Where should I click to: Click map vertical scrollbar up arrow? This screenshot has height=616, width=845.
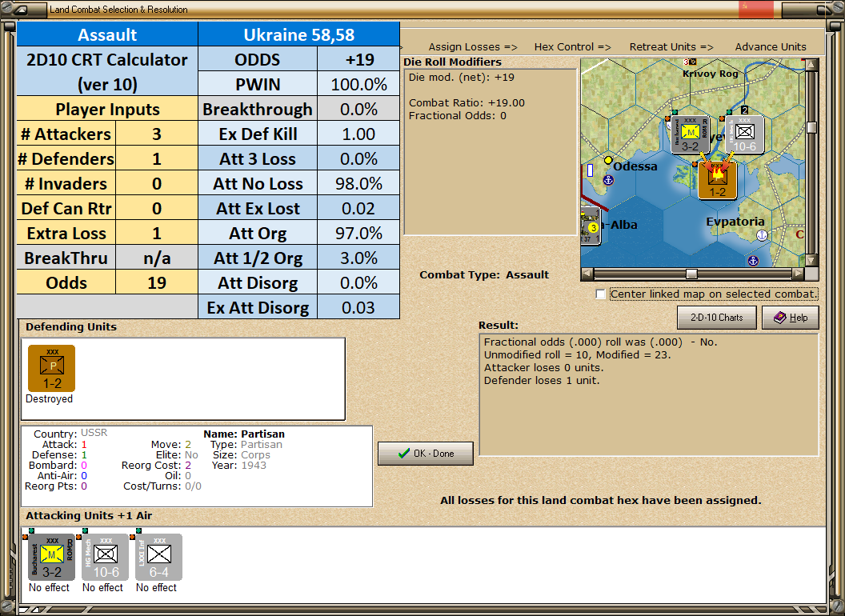tap(811, 65)
